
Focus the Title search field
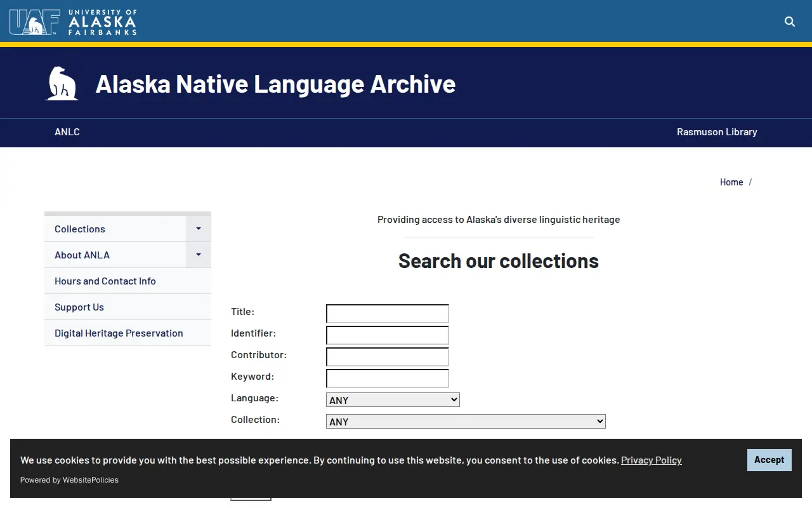pyautogui.click(x=388, y=314)
